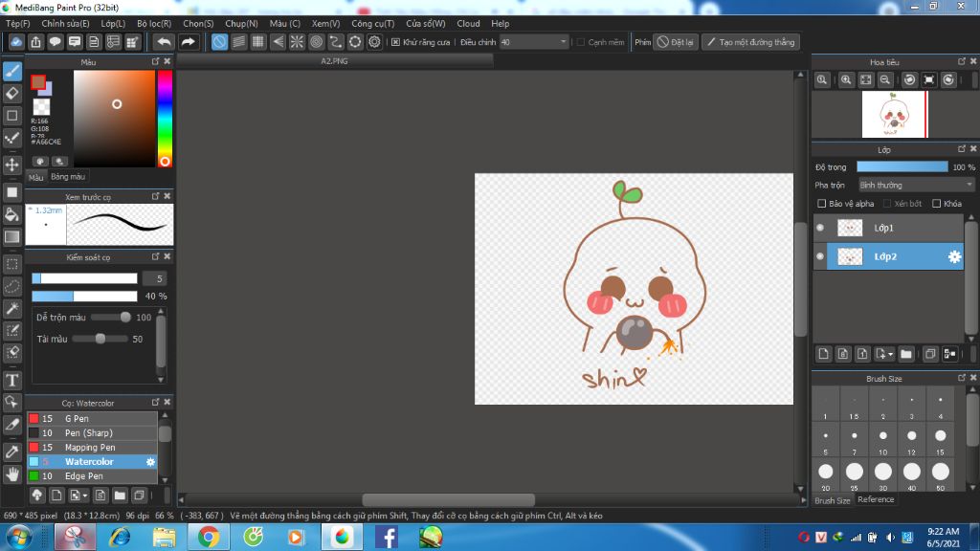980x551 pixels.
Task: Select the Hand pan tool
Action: pyautogui.click(x=11, y=474)
